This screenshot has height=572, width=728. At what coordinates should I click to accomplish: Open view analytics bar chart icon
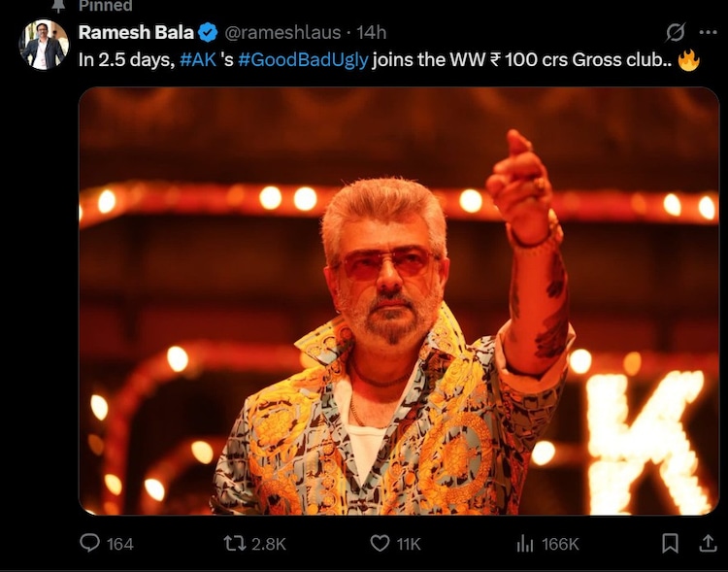coord(526,543)
